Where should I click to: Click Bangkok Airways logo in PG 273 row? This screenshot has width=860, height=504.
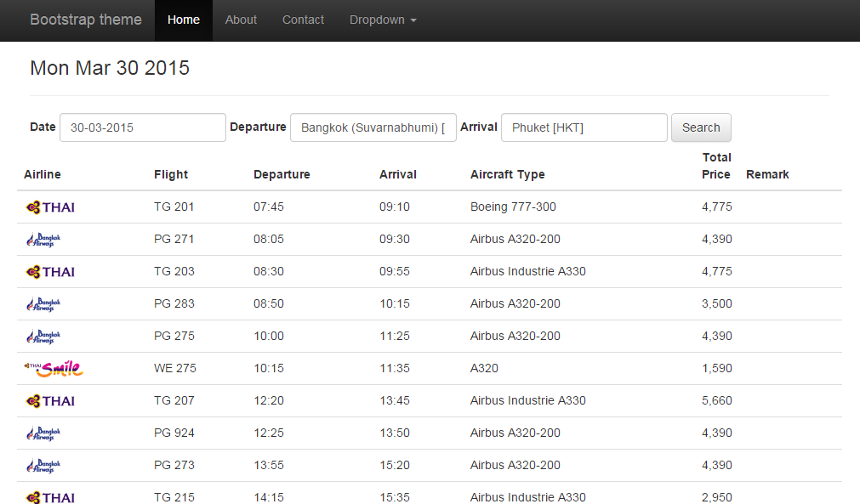coord(43,466)
